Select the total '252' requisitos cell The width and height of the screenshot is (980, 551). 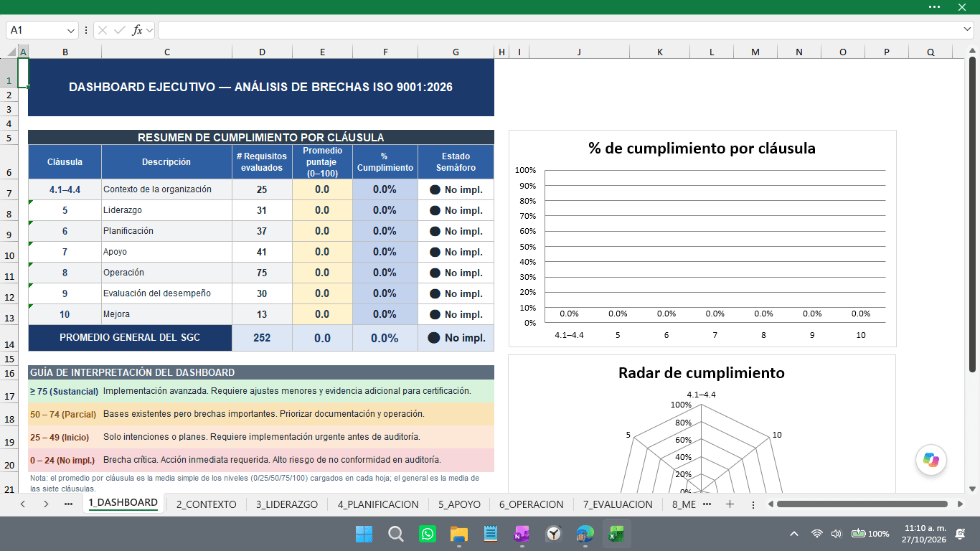coord(262,338)
